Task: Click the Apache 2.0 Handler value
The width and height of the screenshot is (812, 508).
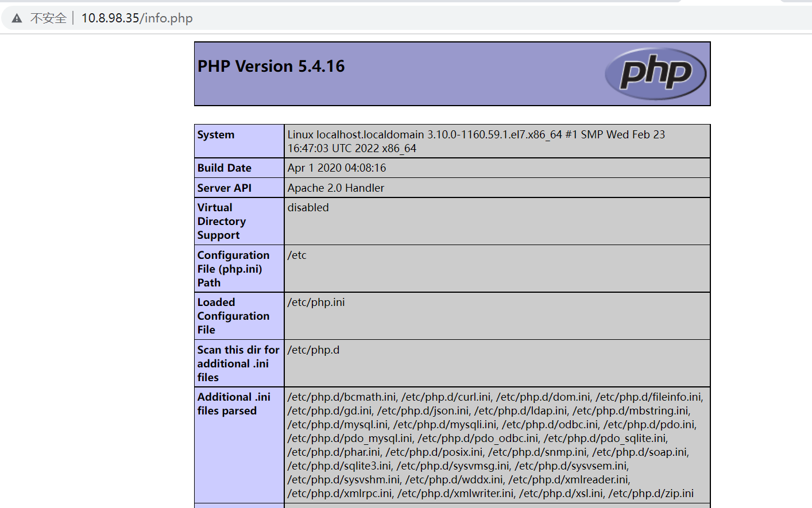Action: tap(336, 188)
